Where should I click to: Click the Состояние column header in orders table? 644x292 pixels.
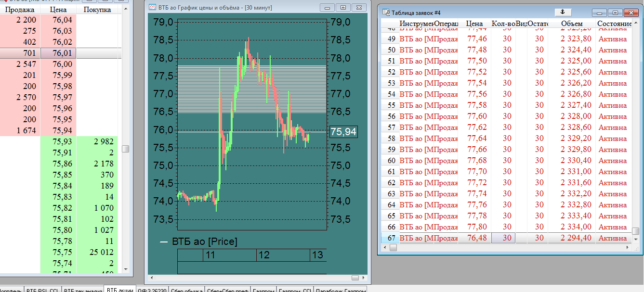point(614,24)
